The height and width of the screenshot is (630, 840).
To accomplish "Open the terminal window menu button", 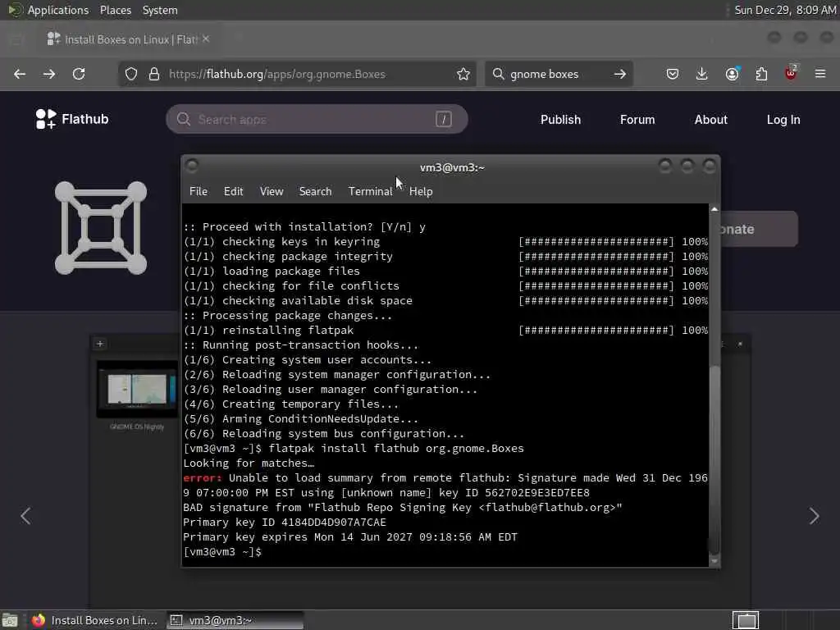I will (x=192, y=166).
